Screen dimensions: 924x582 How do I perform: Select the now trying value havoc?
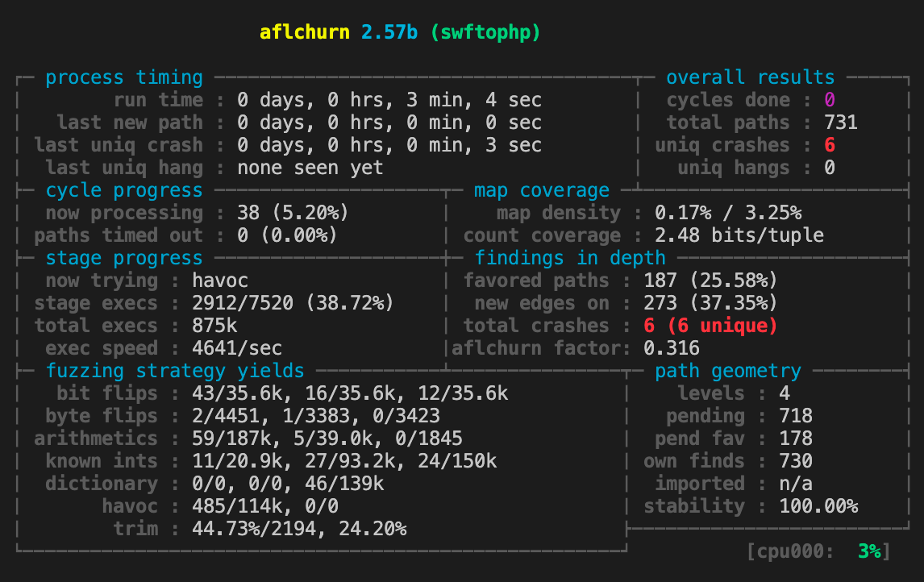(x=220, y=281)
